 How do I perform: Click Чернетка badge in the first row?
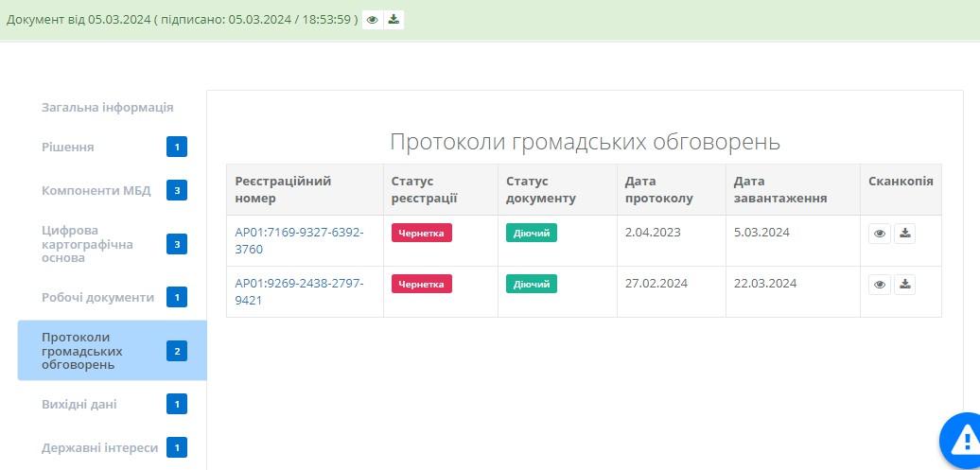(421, 233)
